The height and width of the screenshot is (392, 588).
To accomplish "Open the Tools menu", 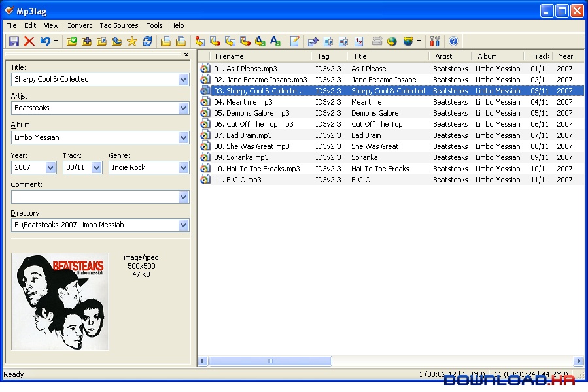I will point(154,25).
